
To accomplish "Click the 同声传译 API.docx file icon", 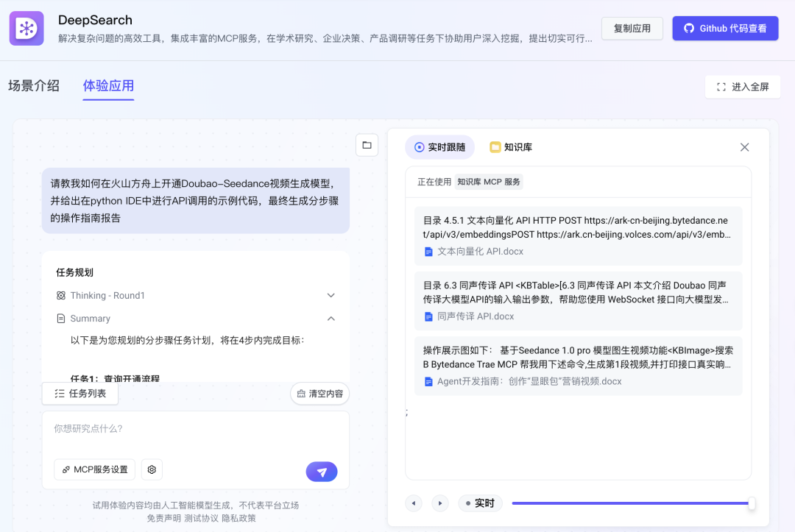I will tap(428, 316).
